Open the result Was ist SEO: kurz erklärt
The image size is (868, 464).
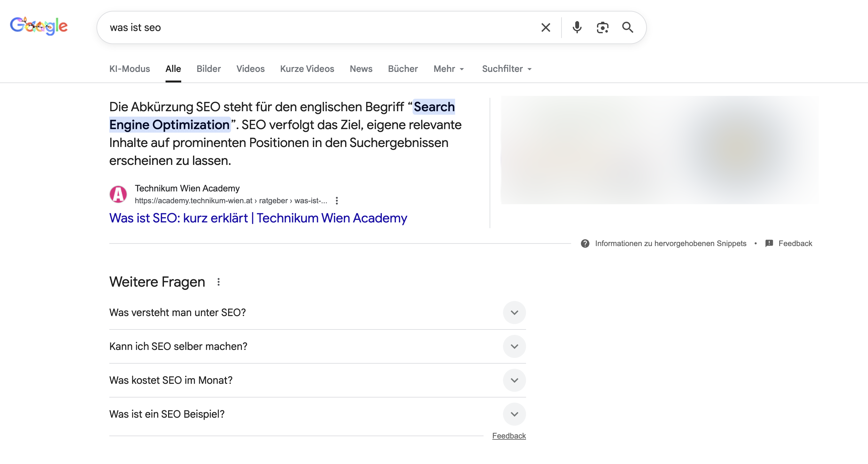pos(258,218)
